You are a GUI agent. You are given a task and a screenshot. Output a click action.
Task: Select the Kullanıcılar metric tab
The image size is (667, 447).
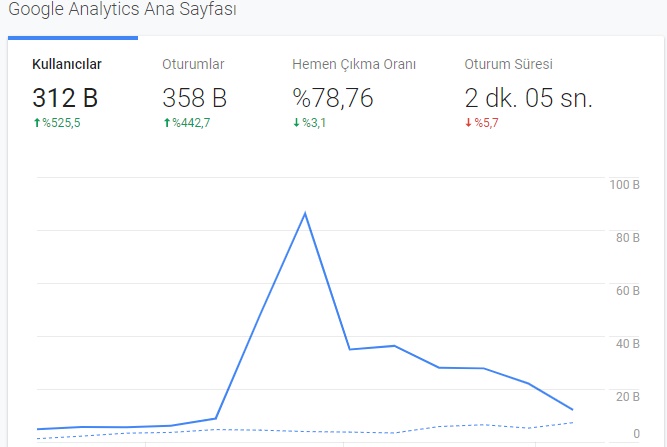(66, 64)
